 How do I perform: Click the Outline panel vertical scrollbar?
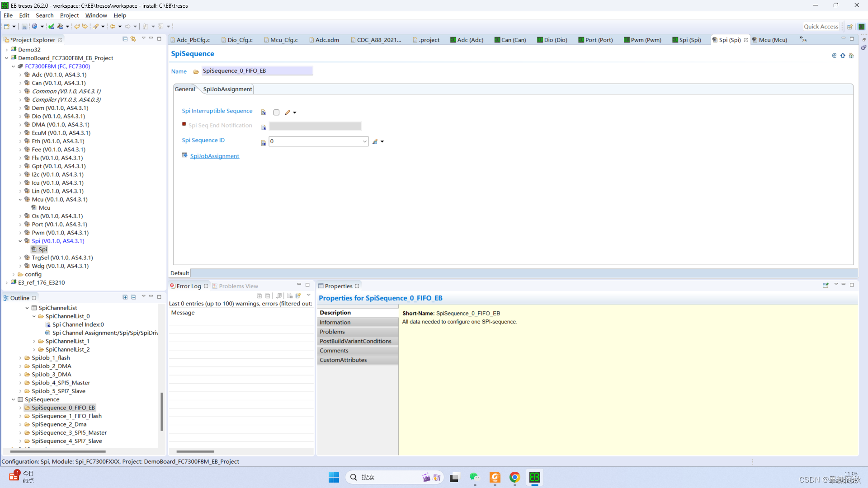pos(161,411)
